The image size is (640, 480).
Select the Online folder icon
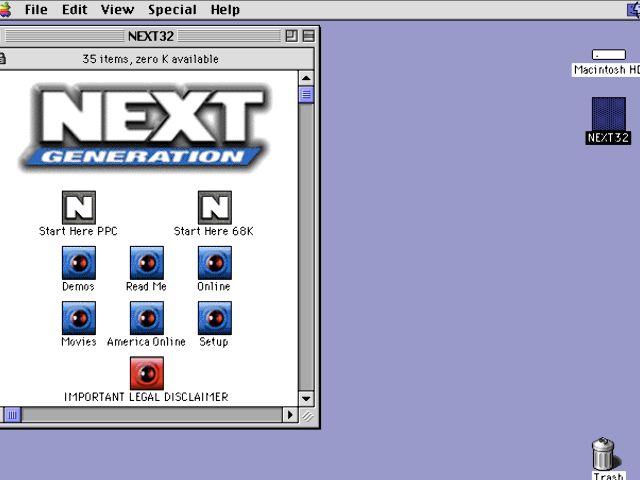(215, 263)
